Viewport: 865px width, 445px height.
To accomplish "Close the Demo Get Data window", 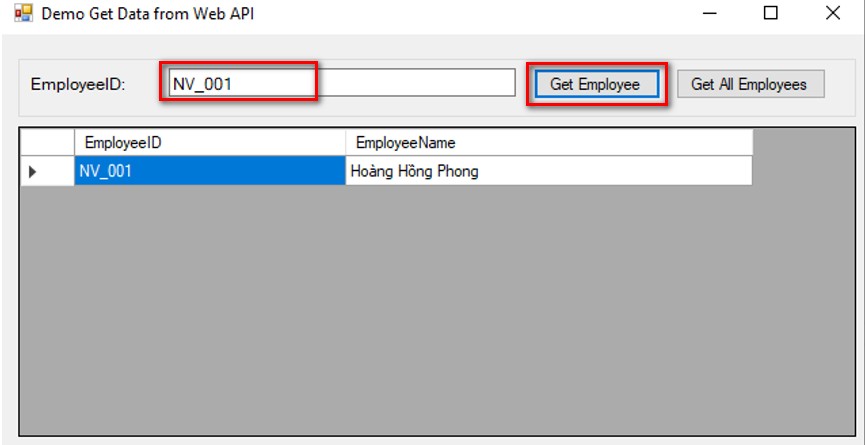I will click(832, 13).
